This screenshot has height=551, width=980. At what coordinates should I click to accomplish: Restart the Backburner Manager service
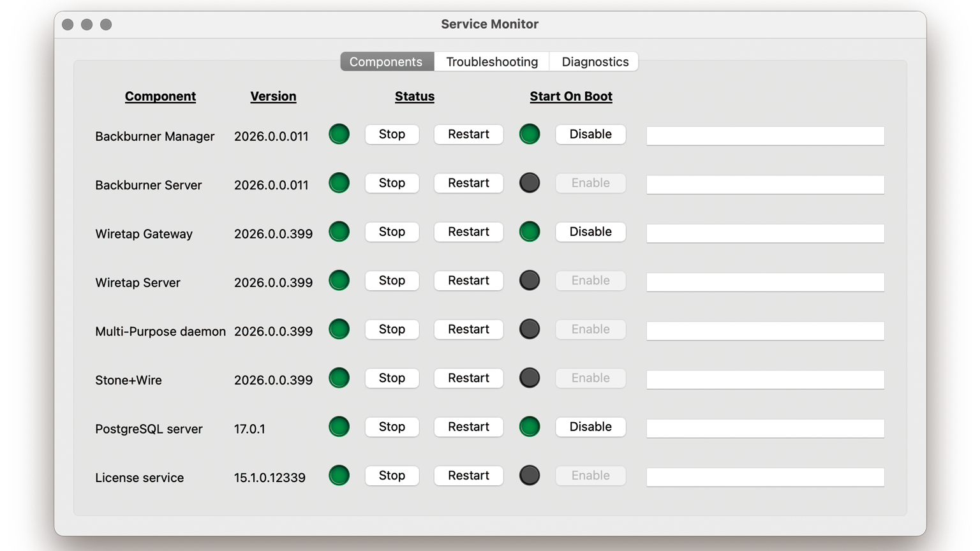(468, 134)
